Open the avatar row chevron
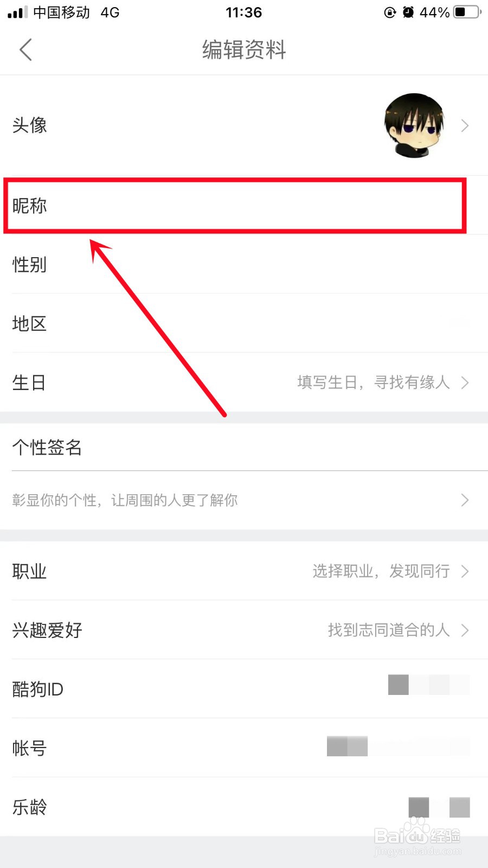 pos(465,126)
